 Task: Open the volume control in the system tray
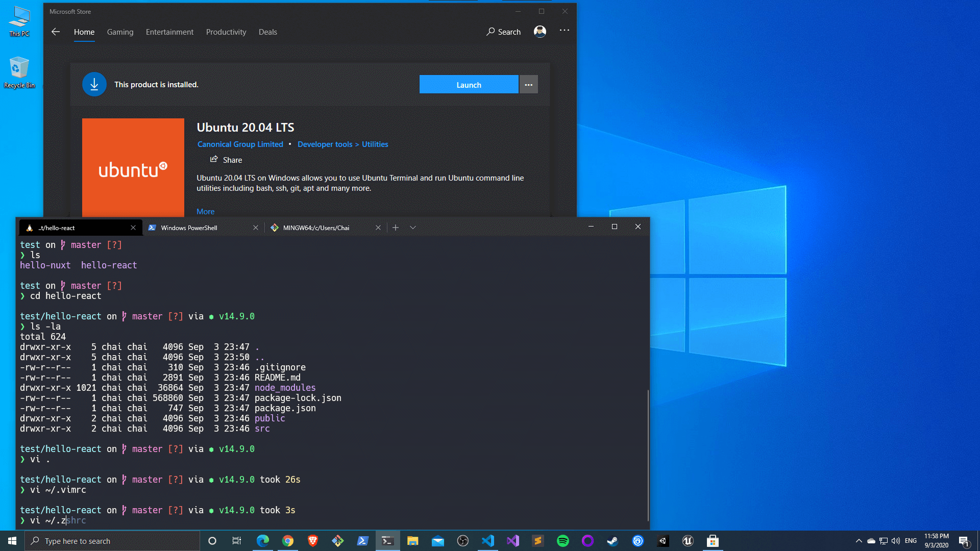point(895,541)
